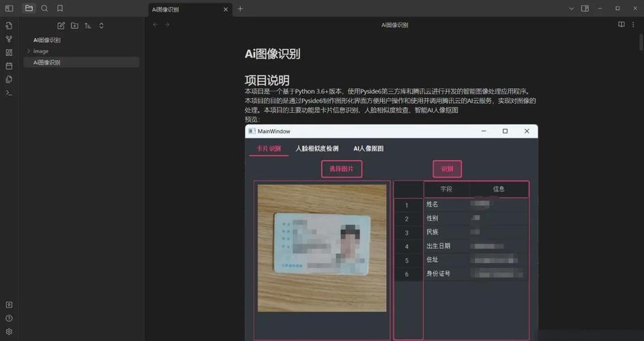Open graph view from the ribbon

[9, 39]
